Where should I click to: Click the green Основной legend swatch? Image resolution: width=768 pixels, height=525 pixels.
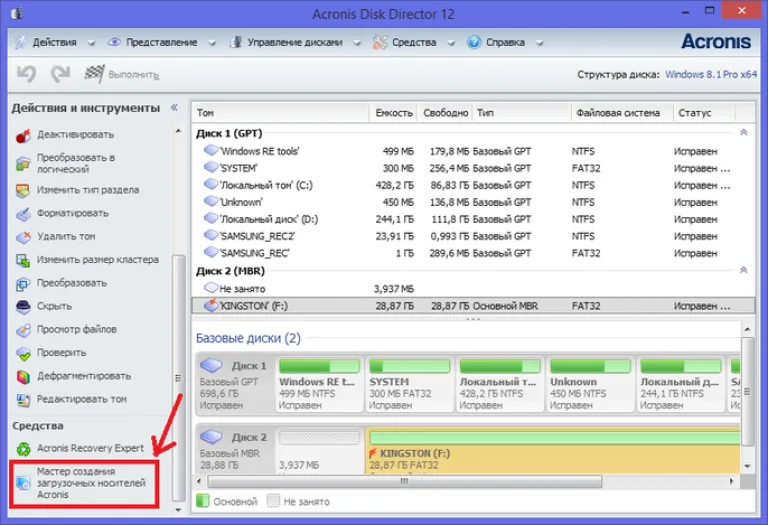pyautogui.click(x=203, y=501)
